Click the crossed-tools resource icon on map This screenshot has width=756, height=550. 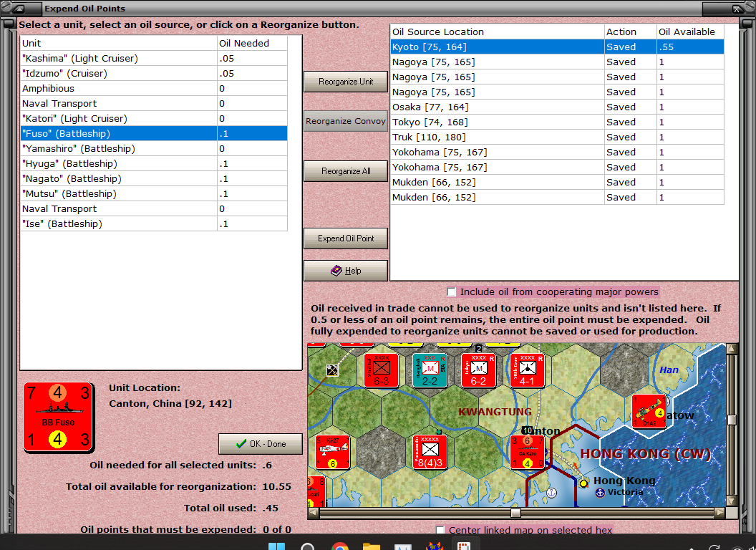pyautogui.click(x=332, y=370)
